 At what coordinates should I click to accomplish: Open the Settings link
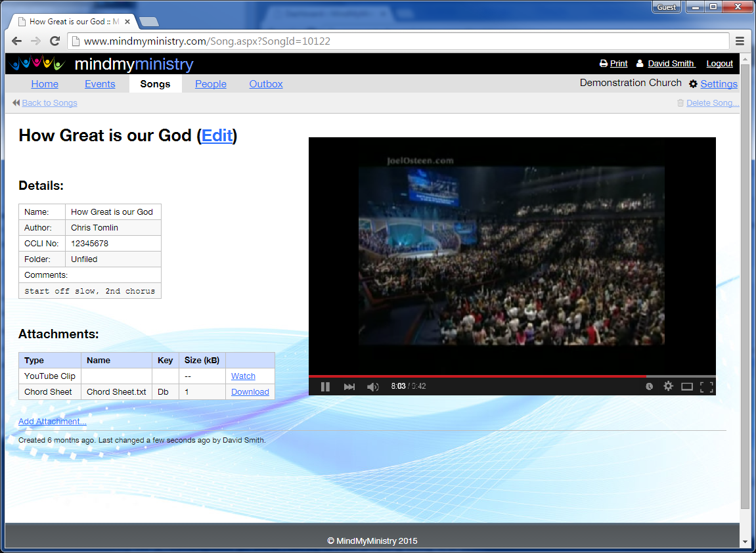coord(719,84)
